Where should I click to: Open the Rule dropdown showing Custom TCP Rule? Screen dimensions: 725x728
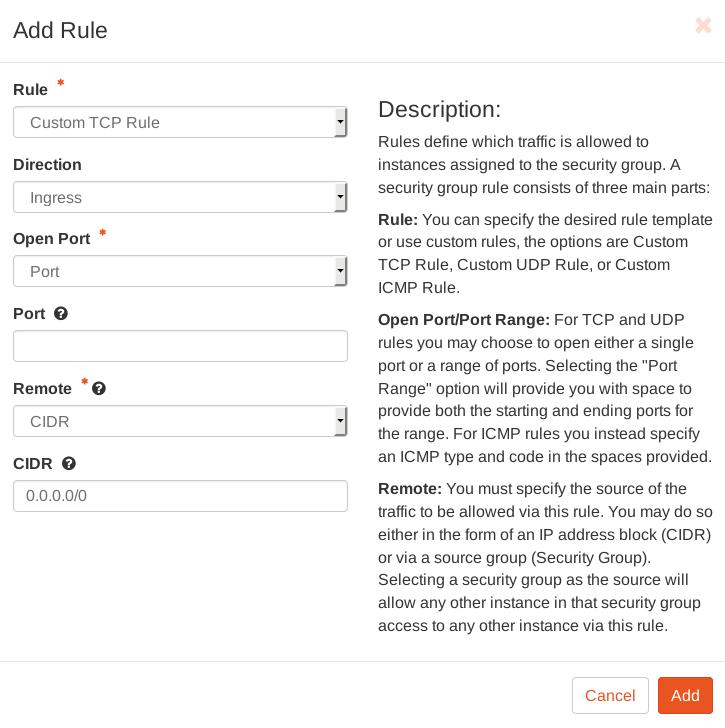pyautogui.click(x=180, y=123)
